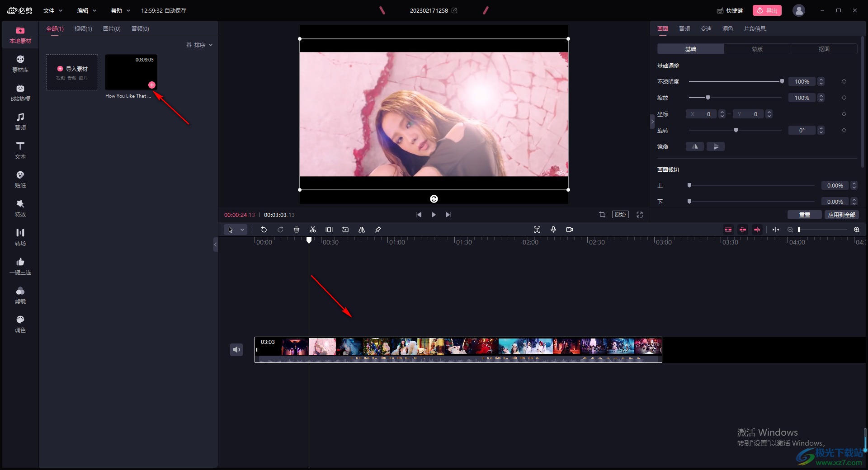This screenshot has width=868, height=470.
Task: Open the color grading sidebar section
Action: pyautogui.click(x=20, y=324)
